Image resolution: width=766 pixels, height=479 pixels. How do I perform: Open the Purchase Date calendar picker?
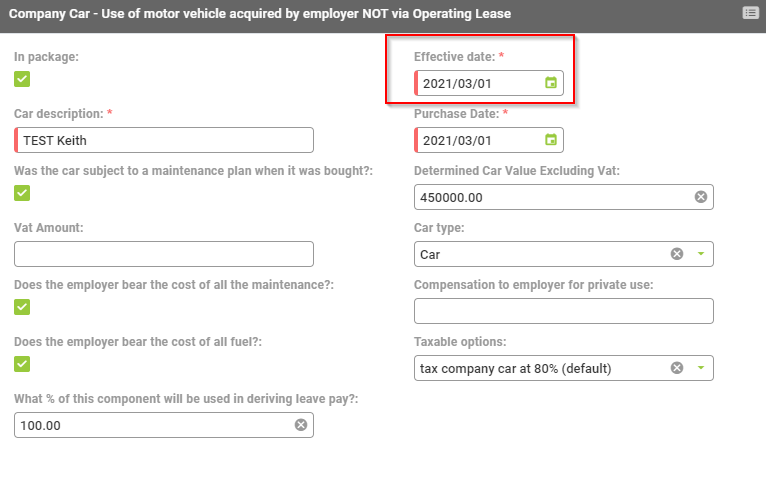[x=550, y=140]
